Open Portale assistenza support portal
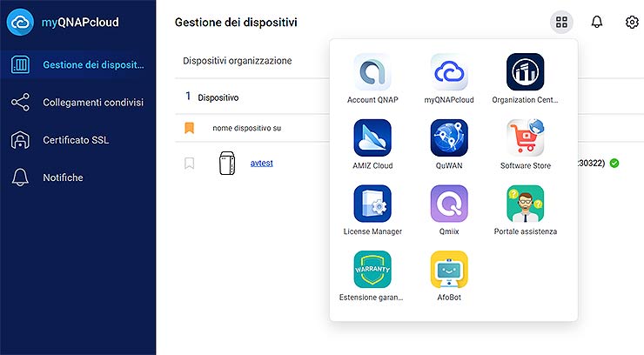 click(525, 204)
